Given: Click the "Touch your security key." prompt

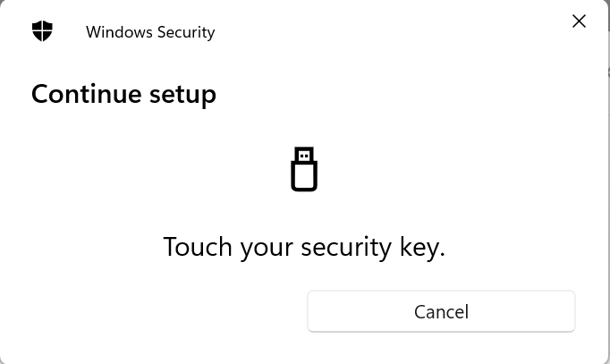Looking at the screenshot, I should [304, 247].
